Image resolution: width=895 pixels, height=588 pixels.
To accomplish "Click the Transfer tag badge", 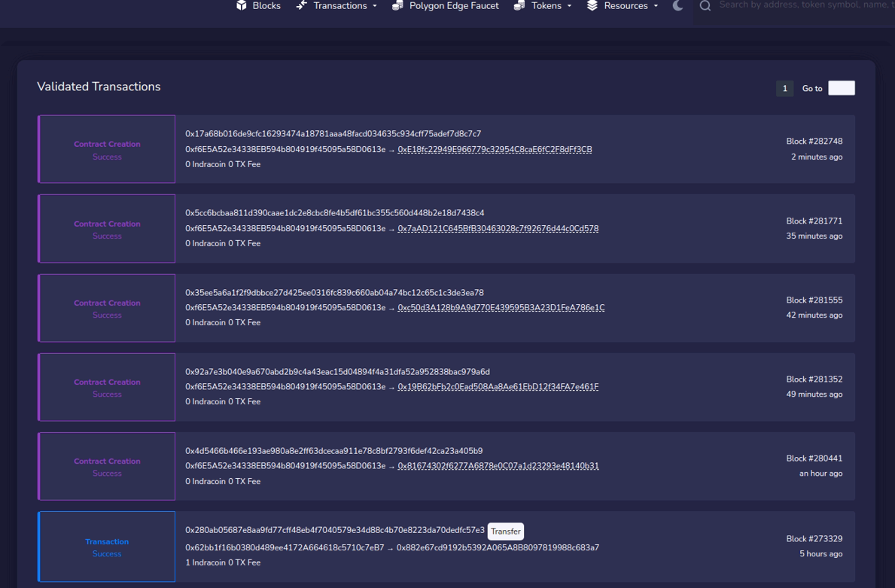I will (505, 532).
